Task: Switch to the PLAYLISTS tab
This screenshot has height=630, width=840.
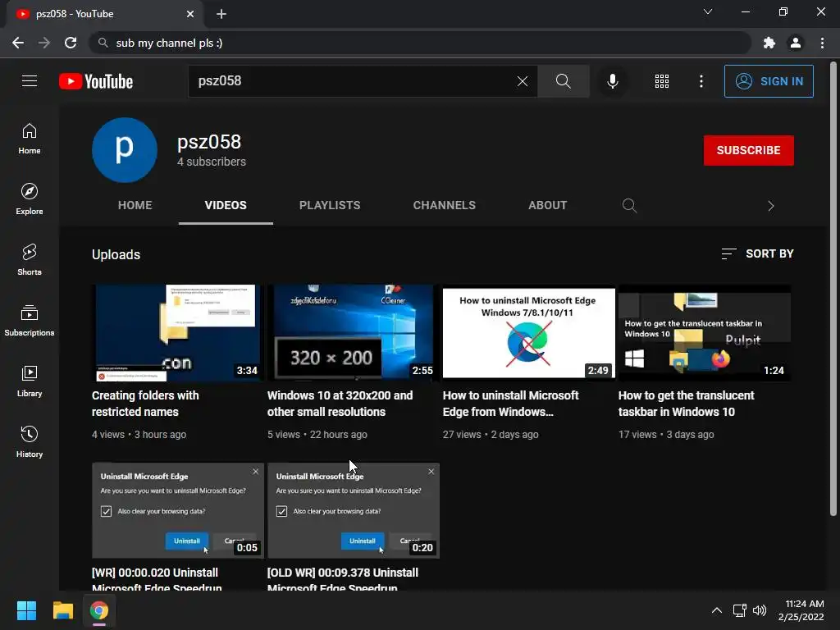Action: pyautogui.click(x=330, y=205)
